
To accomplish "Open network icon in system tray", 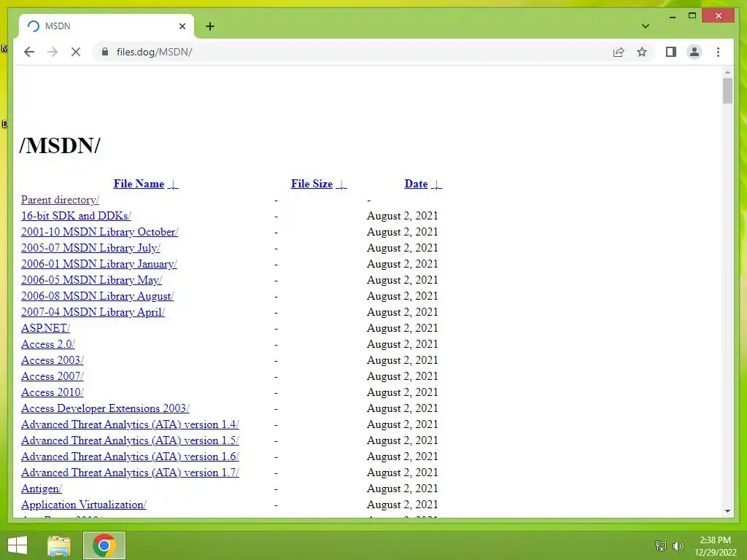I will [661, 545].
